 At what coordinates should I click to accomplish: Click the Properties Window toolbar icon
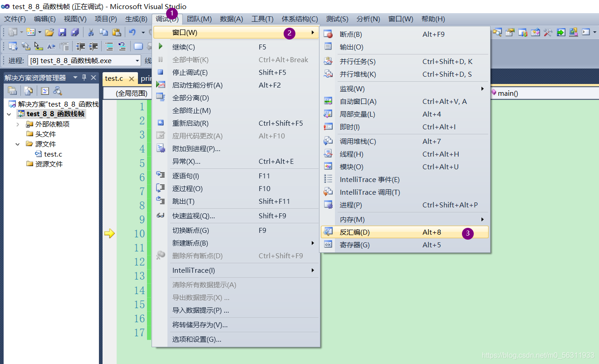(510, 32)
